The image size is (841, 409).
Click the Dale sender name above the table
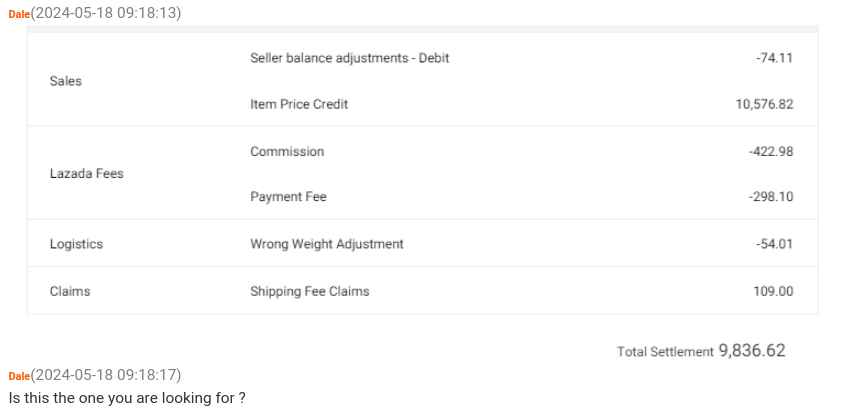coord(19,13)
